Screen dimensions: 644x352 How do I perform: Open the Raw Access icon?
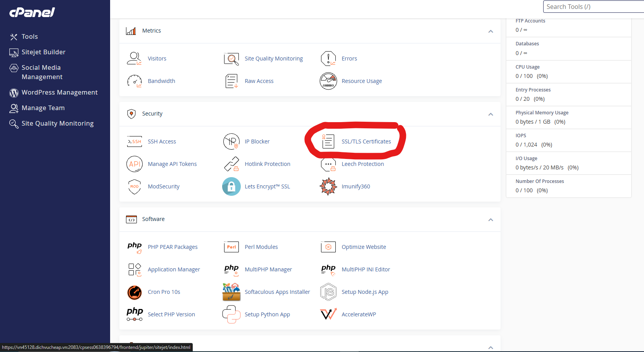[x=231, y=81]
